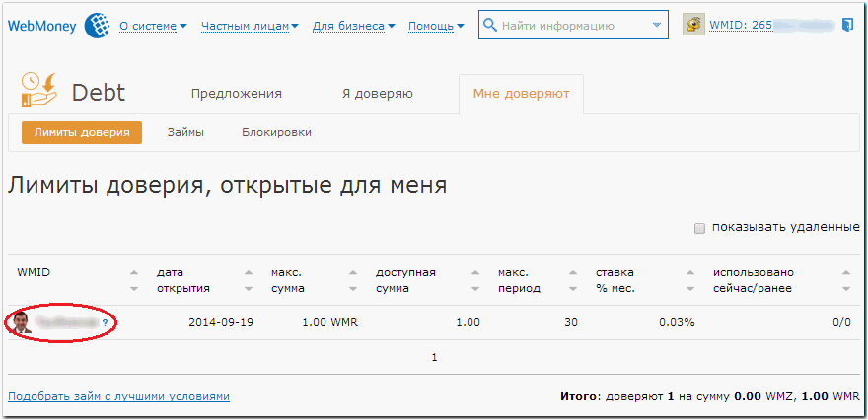
Task: Expand the Частным лицам menu
Action: [x=250, y=26]
